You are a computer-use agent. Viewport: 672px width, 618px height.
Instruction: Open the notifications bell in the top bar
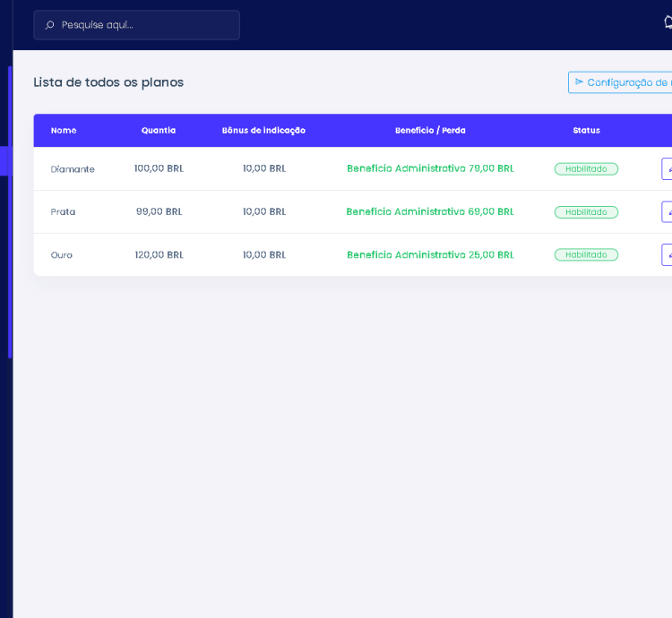pos(668,24)
